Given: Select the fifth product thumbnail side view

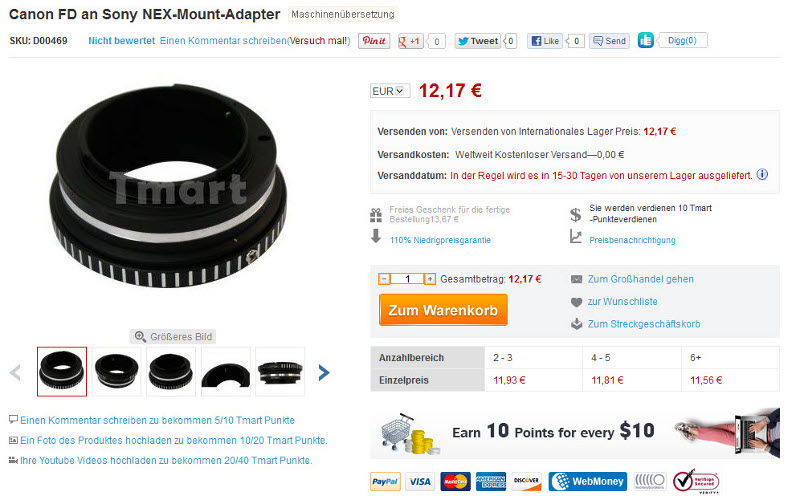Looking at the screenshot, I should pyautogui.click(x=280, y=372).
